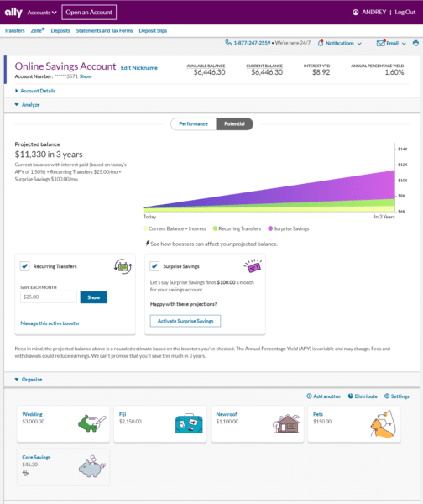Click the lightning bolt boosters icon
This screenshot has width=423, height=504.
point(148,244)
